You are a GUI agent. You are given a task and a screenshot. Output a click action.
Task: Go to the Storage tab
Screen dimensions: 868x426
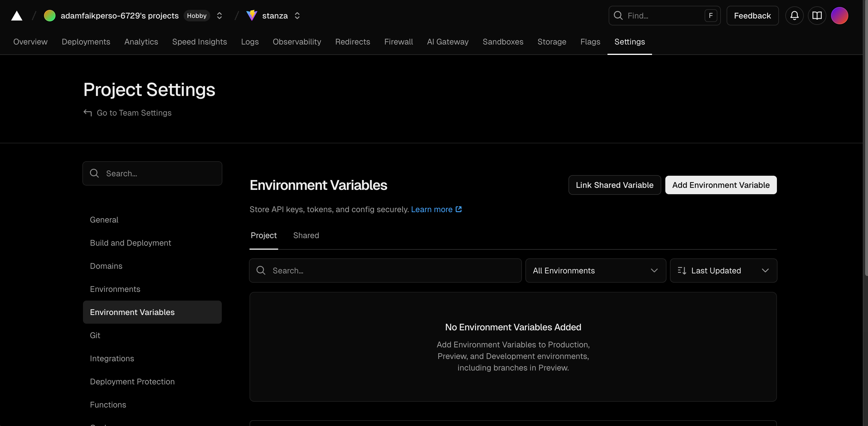pyautogui.click(x=552, y=42)
